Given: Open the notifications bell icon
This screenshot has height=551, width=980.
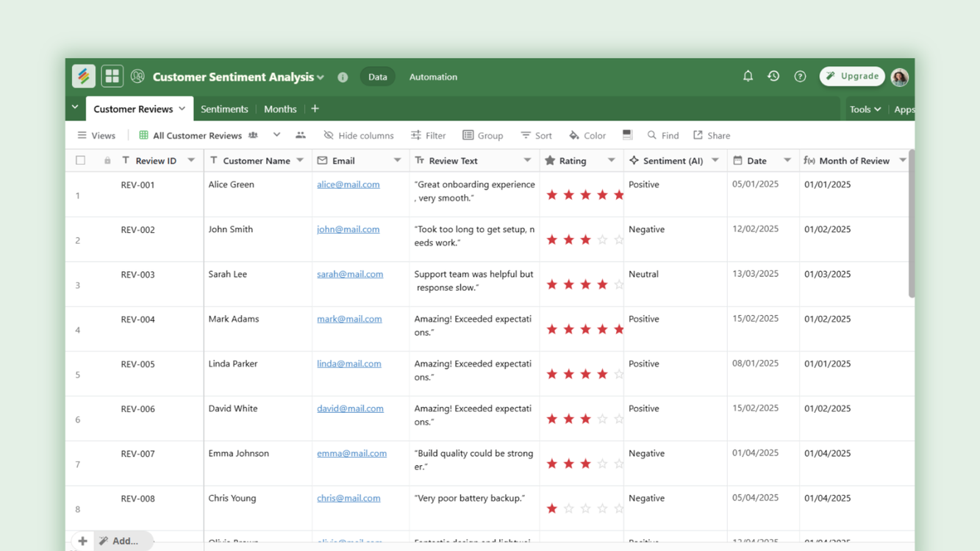Looking at the screenshot, I should [x=748, y=76].
